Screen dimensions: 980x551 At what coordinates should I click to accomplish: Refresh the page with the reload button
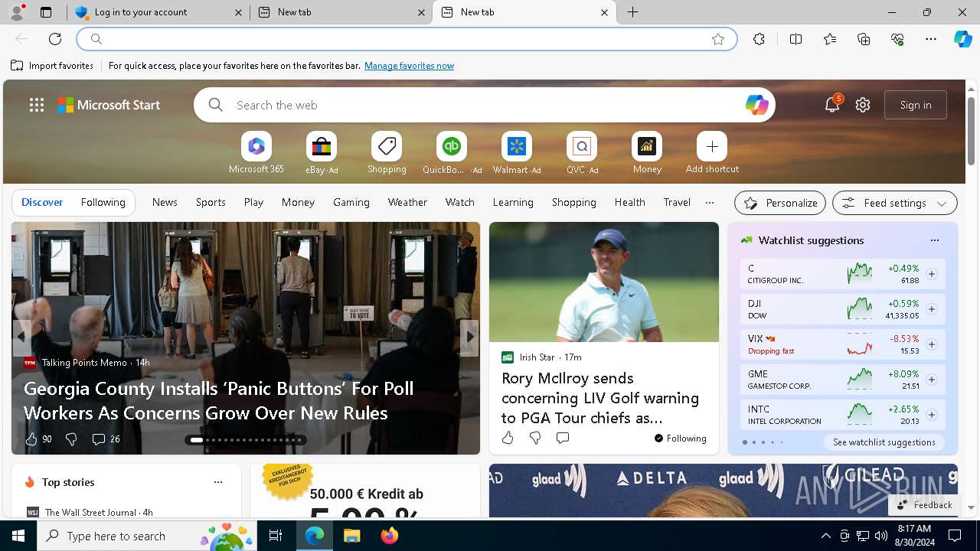tap(55, 39)
